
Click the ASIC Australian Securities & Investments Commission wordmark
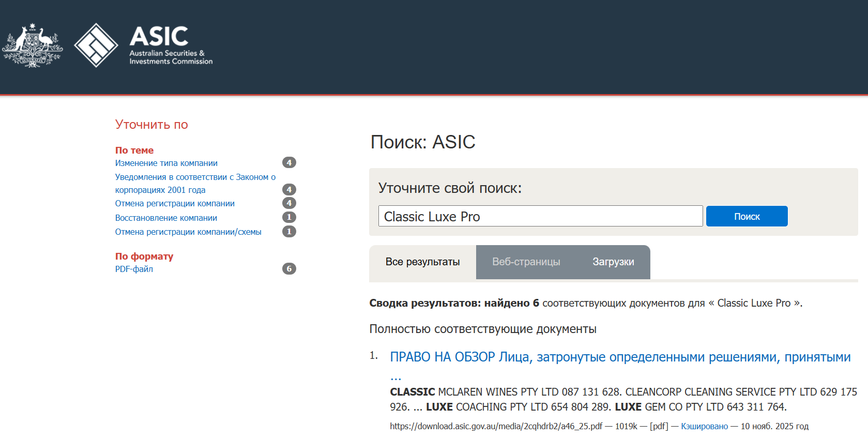pyautogui.click(x=171, y=46)
